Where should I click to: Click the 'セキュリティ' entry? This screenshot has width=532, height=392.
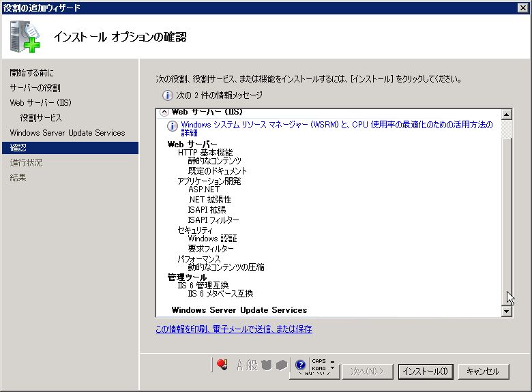click(x=195, y=230)
